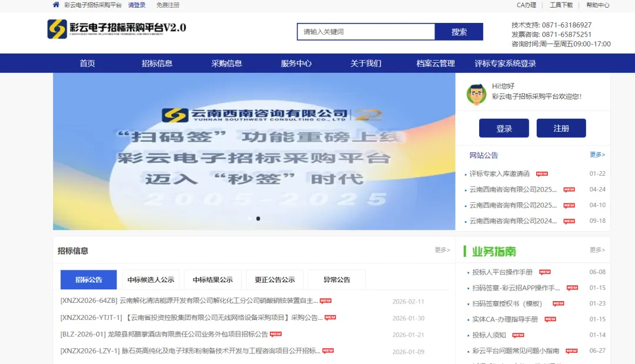Open the 帮助中心 link
Screen dimensions: 635x364
click(x=598, y=5)
